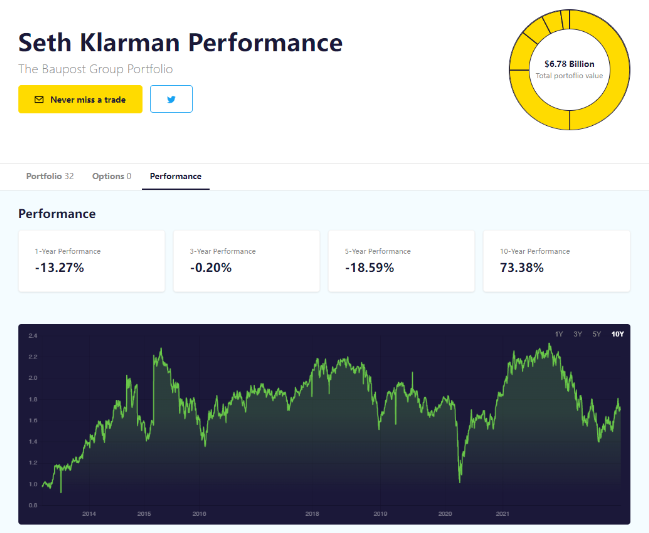Click the 2018 label on chart axis

pos(312,514)
